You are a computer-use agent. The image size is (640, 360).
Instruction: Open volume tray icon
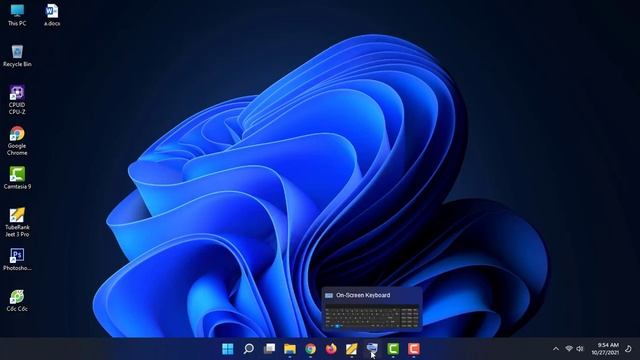[x=580, y=349]
